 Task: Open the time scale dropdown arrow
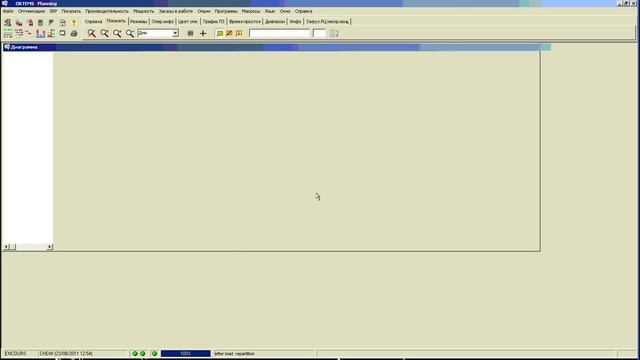point(175,33)
